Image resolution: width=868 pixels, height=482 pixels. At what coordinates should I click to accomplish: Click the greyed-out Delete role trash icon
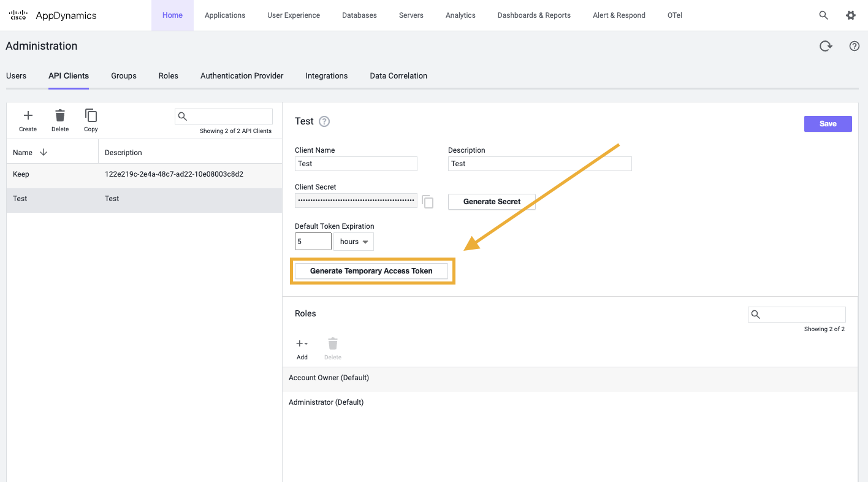333,343
